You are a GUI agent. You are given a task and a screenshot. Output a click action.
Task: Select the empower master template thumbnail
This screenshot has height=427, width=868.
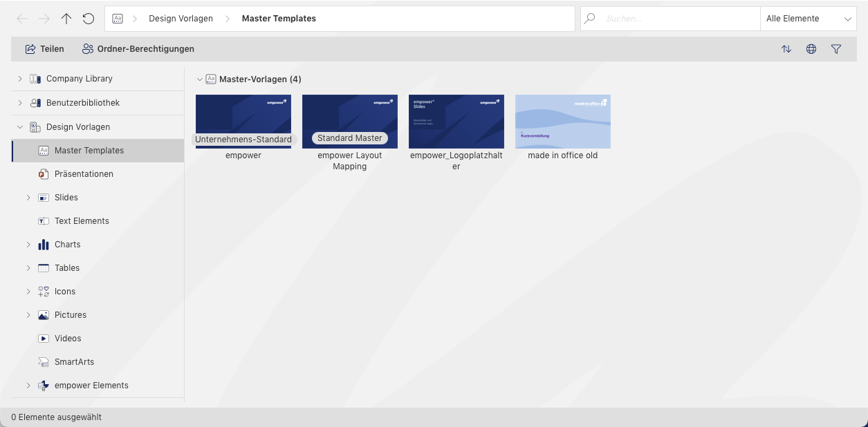click(243, 122)
